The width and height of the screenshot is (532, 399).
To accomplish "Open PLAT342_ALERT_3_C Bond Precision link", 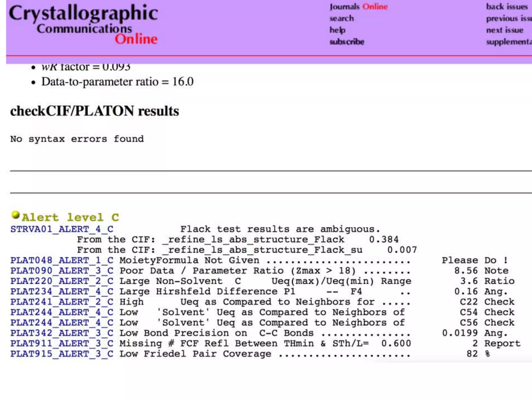I will (62, 333).
